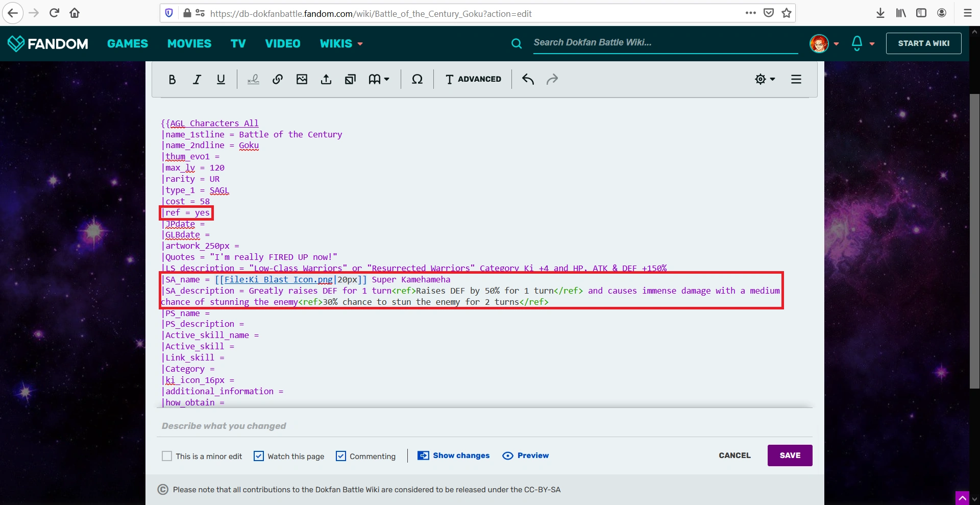Focus the 'Describe what you changed' field
The height and width of the screenshot is (505, 980).
(484, 426)
